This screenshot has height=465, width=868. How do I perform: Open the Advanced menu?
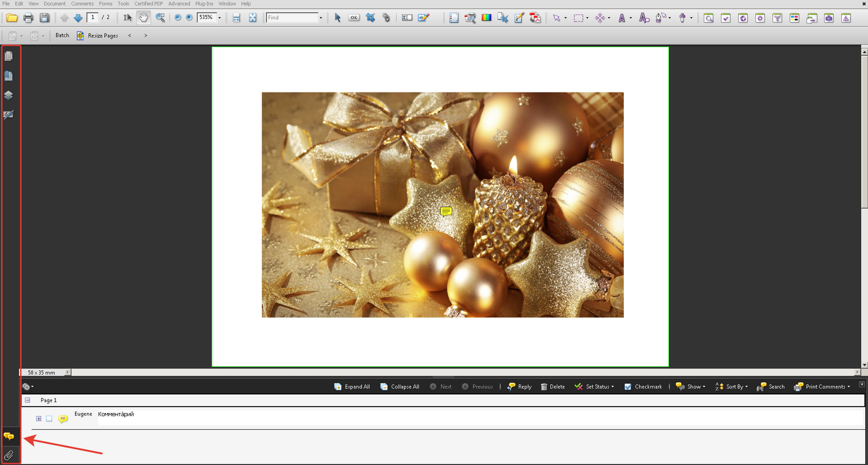click(179, 3)
